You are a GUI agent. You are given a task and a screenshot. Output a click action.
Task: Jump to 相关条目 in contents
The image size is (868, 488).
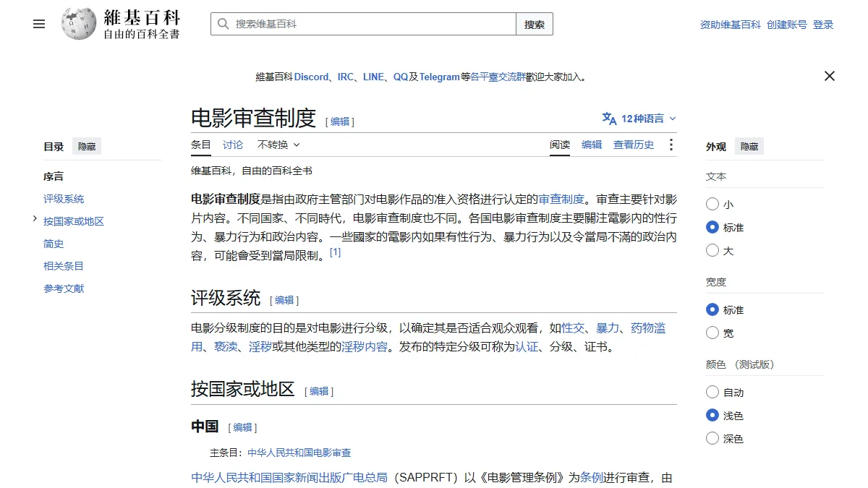point(64,266)
